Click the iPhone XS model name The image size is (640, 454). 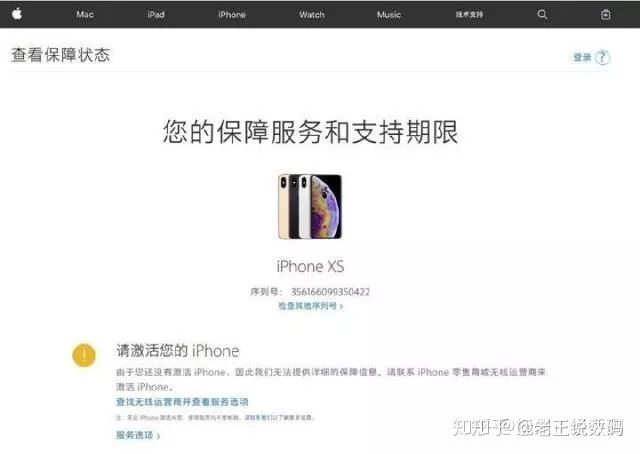click(x=310, y=266)
